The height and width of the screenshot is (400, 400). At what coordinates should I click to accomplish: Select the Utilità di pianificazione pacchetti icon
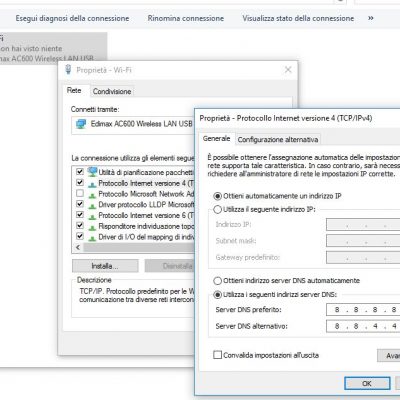point(92,172)
